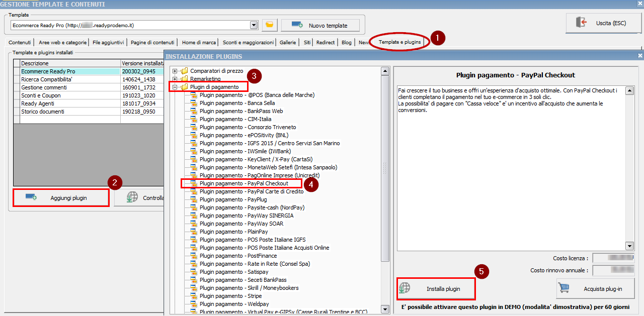Select Plugin pagamento - @POS (Banca delle Marche)
This screenshot has width=644, height=316.
257,95
